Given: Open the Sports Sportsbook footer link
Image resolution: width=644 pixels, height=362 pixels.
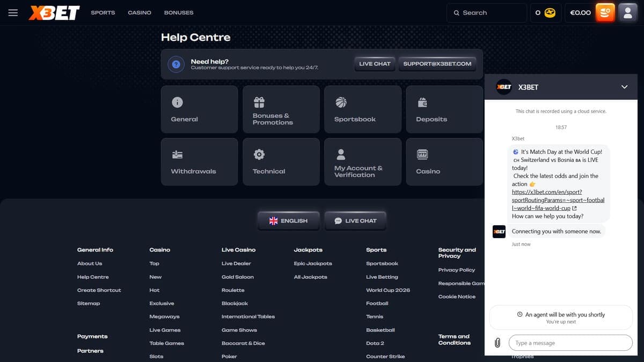Looking at the screenshot, I should 382,263.
